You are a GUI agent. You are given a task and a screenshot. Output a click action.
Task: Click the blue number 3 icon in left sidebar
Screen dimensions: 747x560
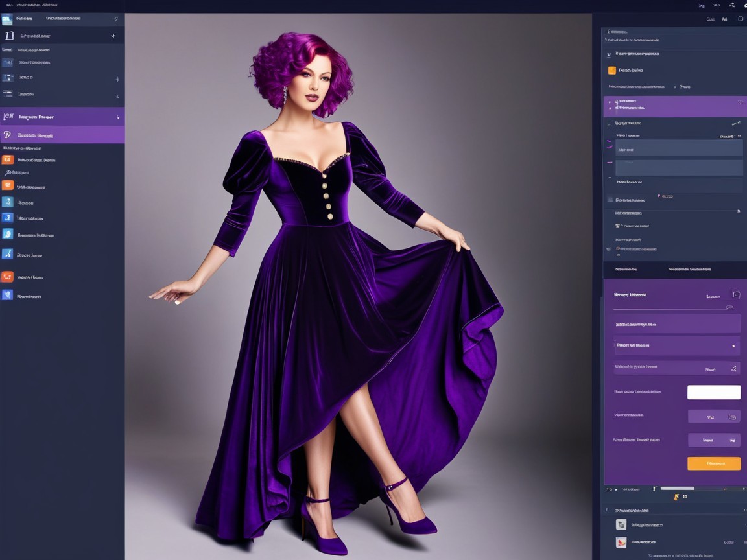click(x=7, y=218)
